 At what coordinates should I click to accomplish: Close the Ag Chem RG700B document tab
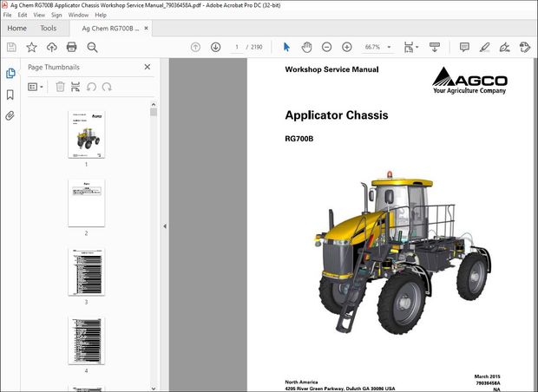pyautogui.click(x=146, y=28)
